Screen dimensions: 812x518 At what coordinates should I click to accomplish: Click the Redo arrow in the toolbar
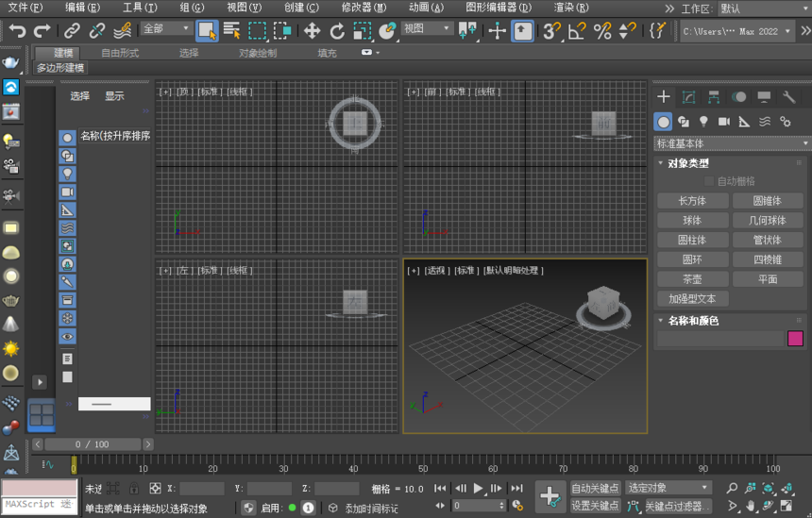(42, 31)
